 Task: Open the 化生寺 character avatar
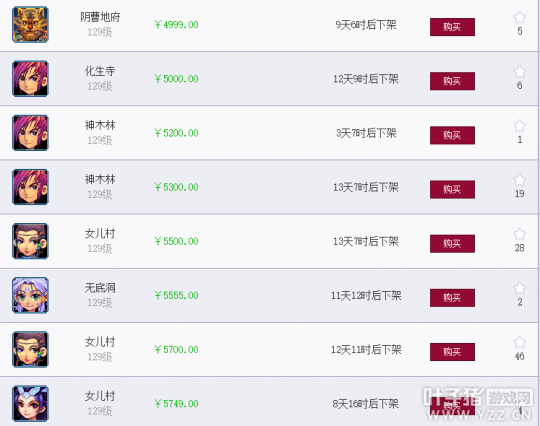pos(30,79)
